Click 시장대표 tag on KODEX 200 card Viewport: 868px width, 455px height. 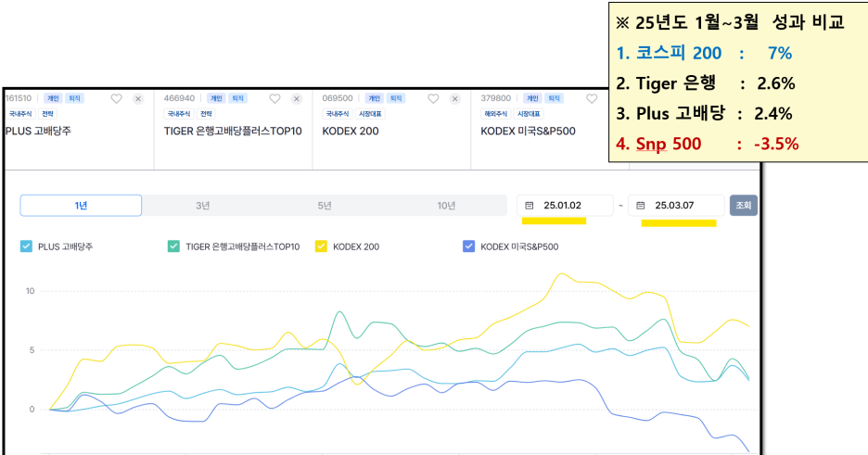370,114
